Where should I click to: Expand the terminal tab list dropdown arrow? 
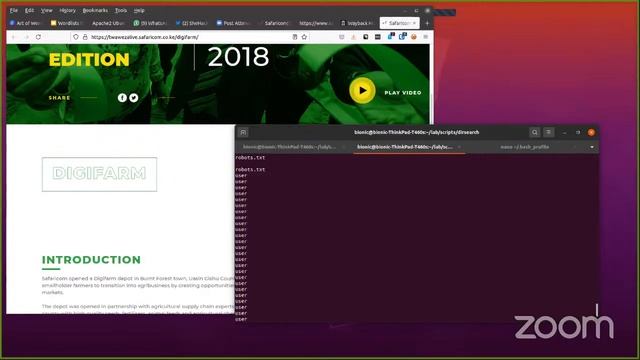coord(592,147)
